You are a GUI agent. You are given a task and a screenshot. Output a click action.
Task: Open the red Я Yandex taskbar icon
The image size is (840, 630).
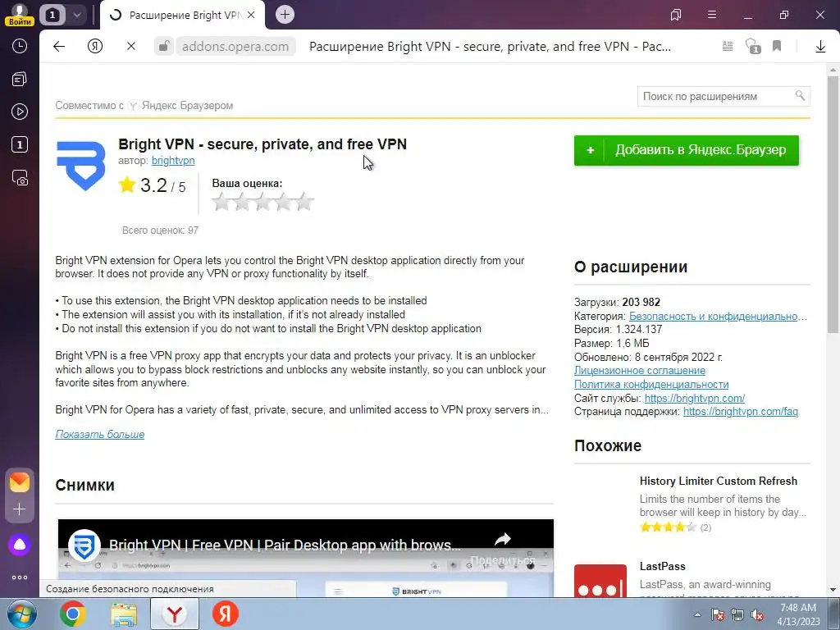[x=225, y=614]
